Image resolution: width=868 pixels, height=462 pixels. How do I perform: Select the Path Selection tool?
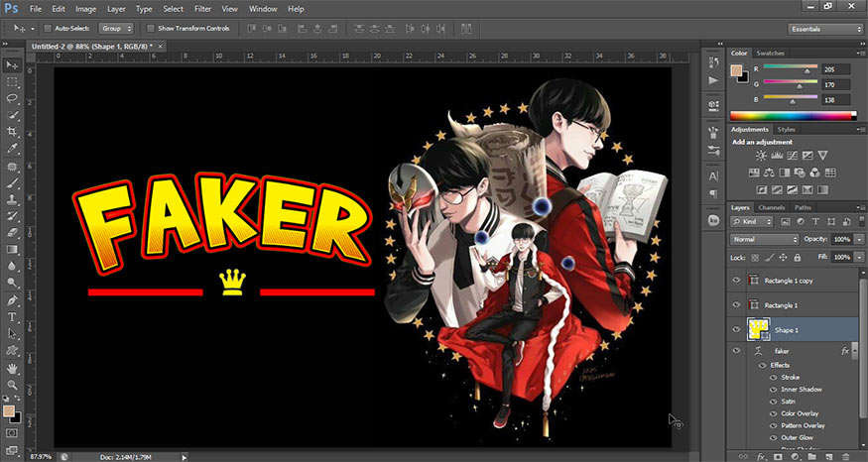[x=12, y=334]
